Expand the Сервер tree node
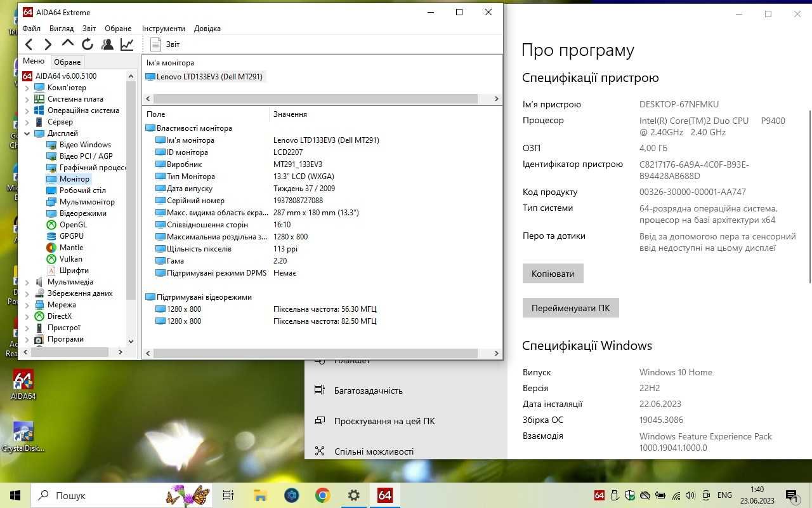 coord(27,122)
